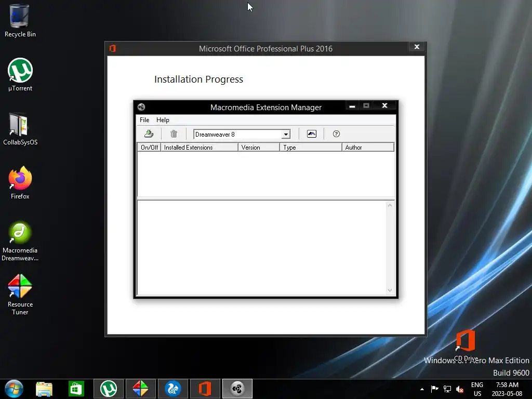The image size is (532, 399).
Task: Open the File menu in Extension Manager
Action: click(x=144, y=120)
